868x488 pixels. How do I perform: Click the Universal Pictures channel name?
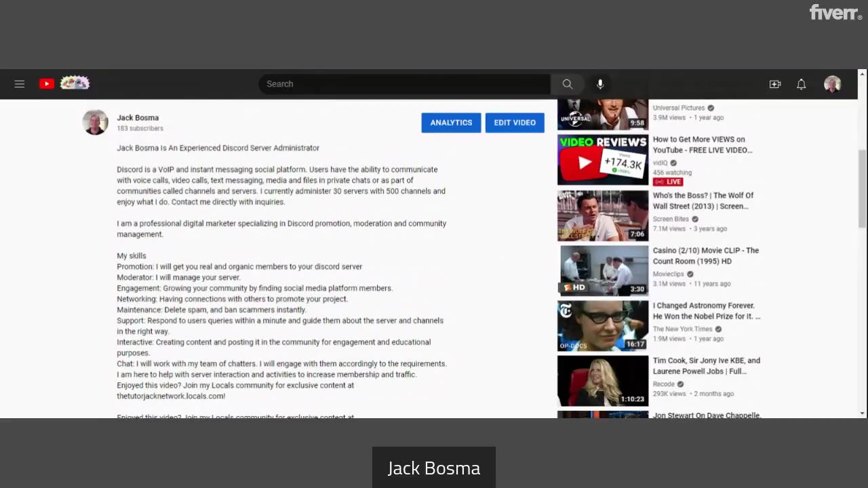pos(678,108)
